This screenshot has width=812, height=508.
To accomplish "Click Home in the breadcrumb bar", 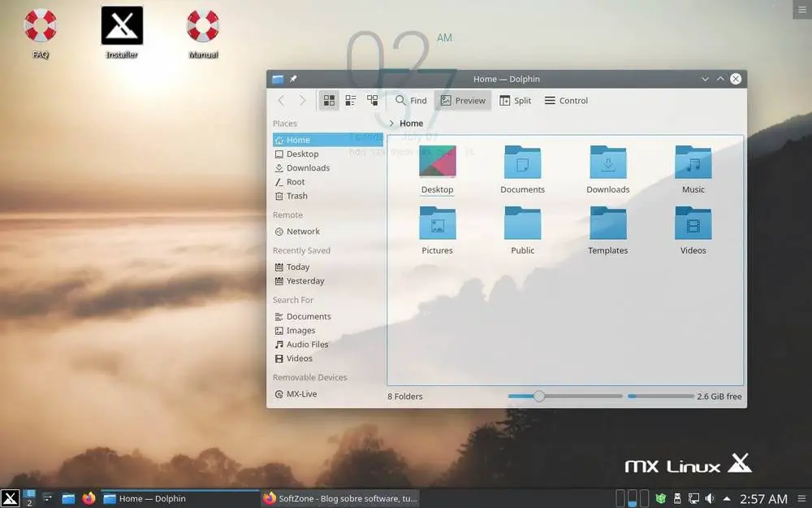I will point(411,124).
